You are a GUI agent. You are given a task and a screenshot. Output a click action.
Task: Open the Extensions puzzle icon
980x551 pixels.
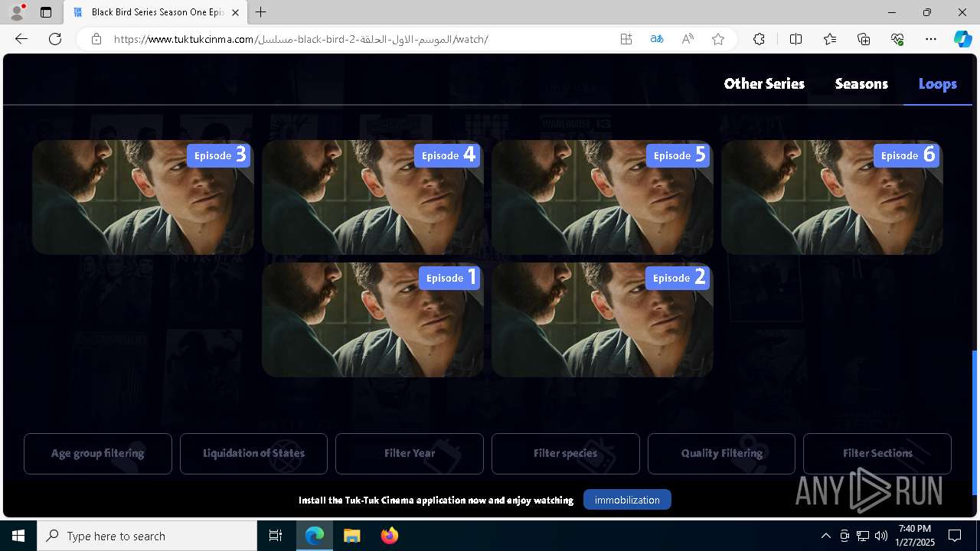(759, 39)
